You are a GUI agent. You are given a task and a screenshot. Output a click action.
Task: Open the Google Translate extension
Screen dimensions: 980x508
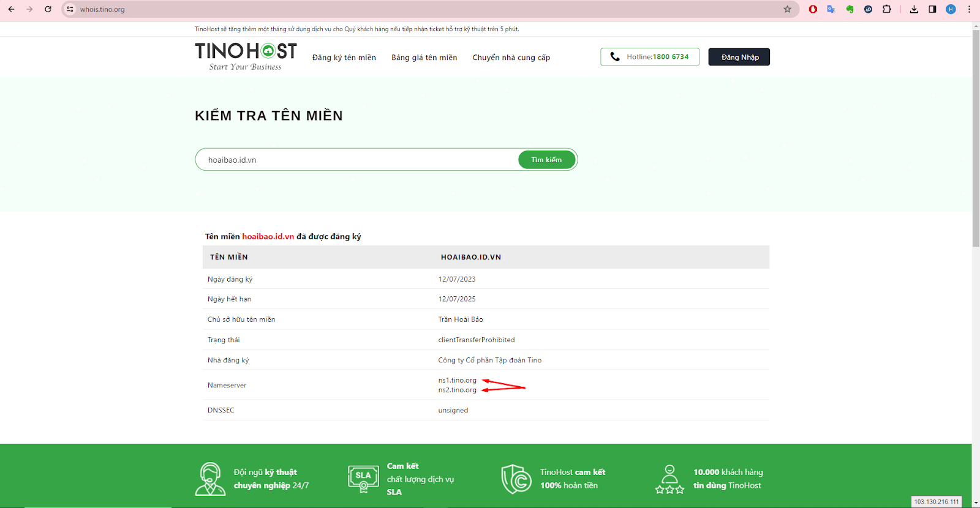pyautogui.click(x=831, y=9)
